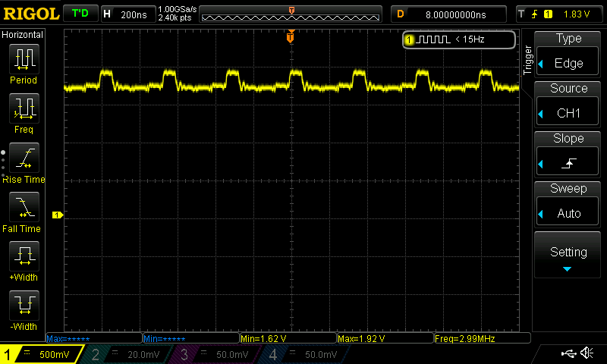Change the trigger Source CH1 option
607x364 pixels.
(x=568, y=103)
